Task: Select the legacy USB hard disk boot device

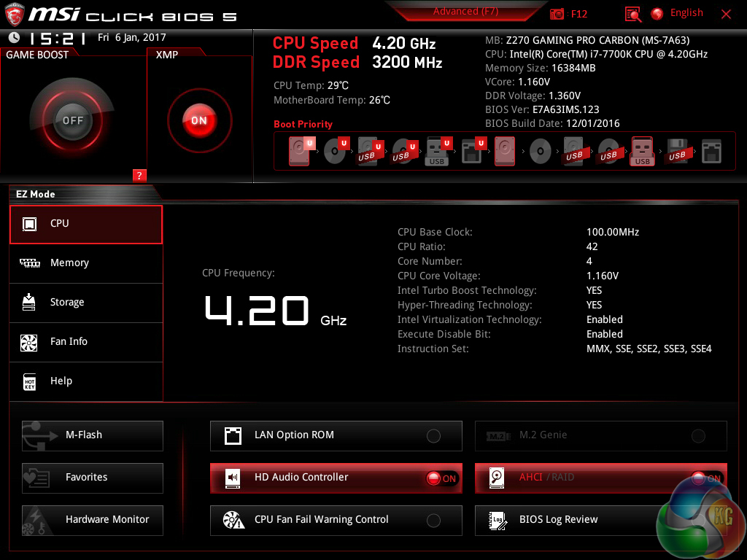Action: click(x=575, y=151)
